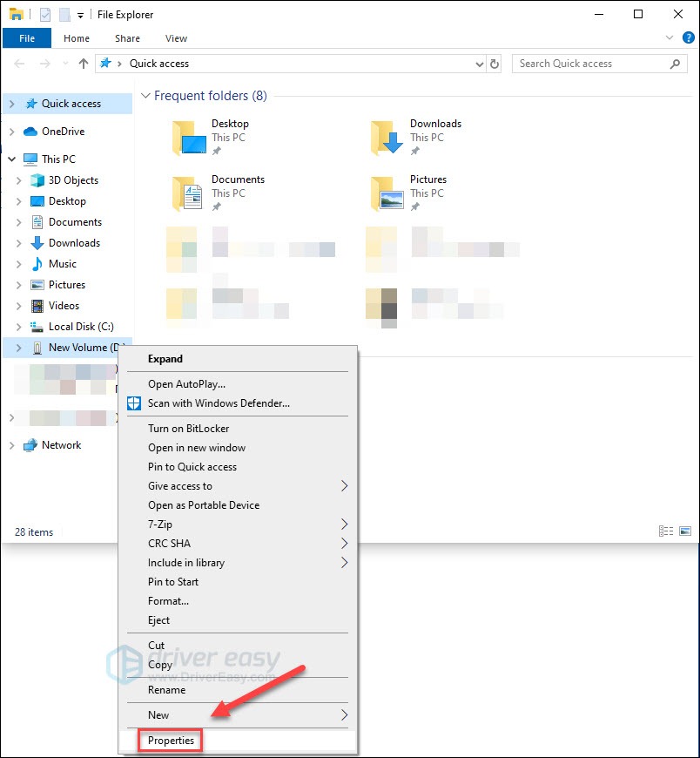Open the Give access to submenu

point(237,486)
